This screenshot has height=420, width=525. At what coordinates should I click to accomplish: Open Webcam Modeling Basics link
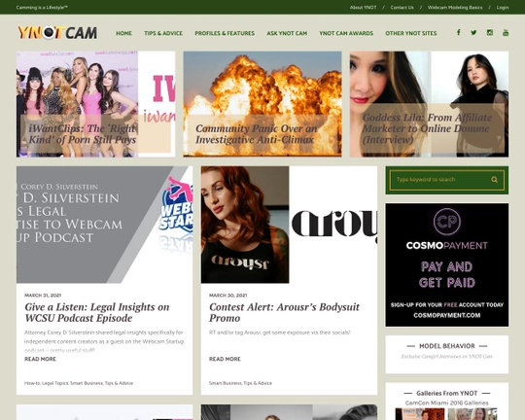(455, 8)
